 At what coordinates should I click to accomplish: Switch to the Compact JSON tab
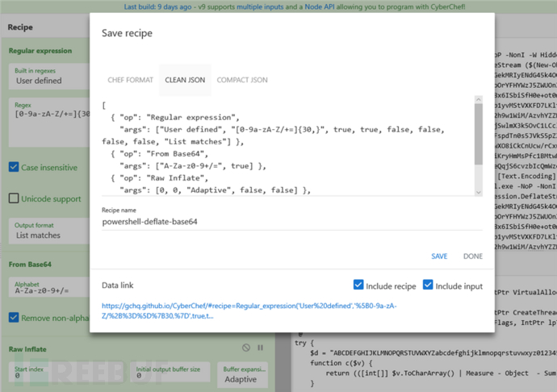pos(242,80)
